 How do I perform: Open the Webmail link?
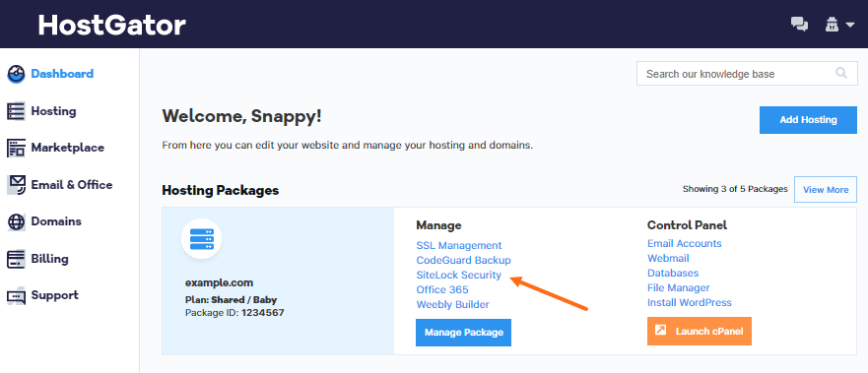click(668, 258)
